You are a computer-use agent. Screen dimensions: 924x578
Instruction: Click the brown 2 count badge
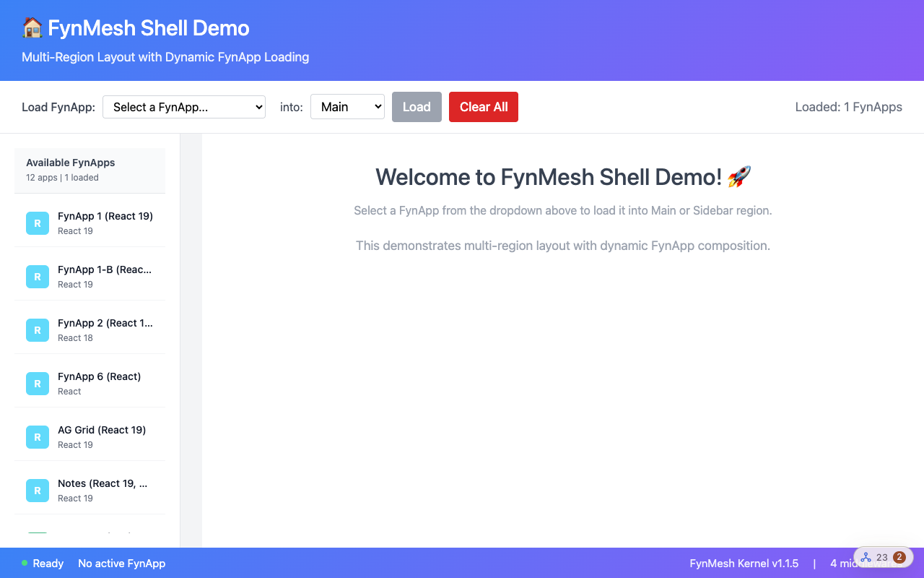899,557
